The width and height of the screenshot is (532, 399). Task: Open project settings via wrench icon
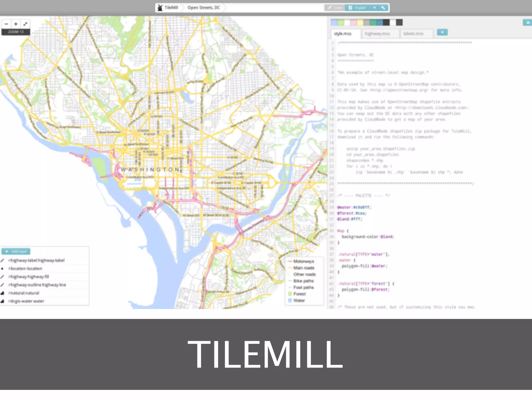coord(383,8)
